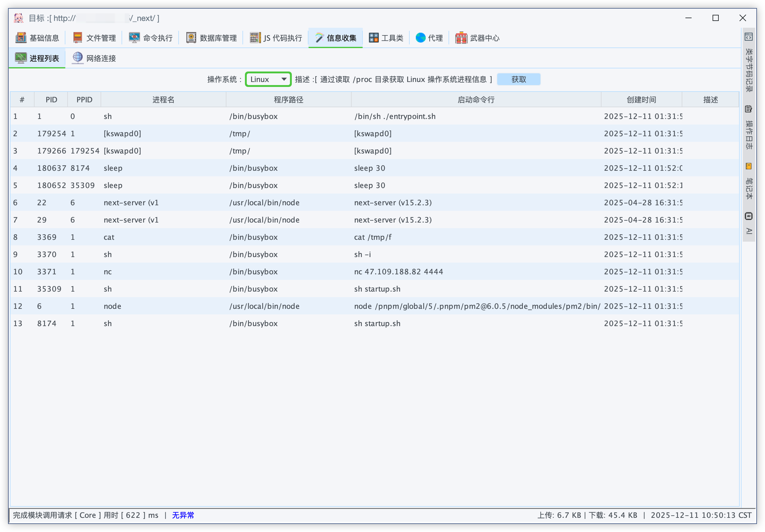Open the 文件管理 file manager icon
Screen dimensions: 765x532
[x=78, y=38]
